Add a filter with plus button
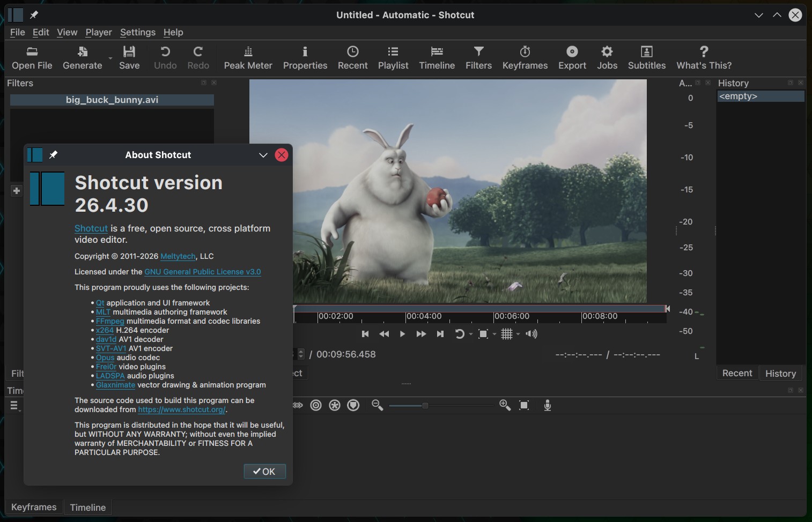 pos(17,191)
